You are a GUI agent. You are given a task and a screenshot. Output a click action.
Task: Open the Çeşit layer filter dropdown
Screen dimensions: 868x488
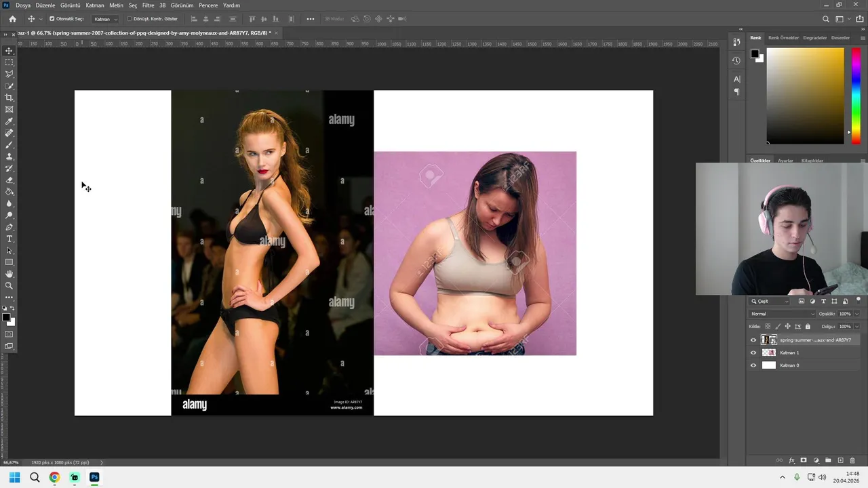click(770, 301)
